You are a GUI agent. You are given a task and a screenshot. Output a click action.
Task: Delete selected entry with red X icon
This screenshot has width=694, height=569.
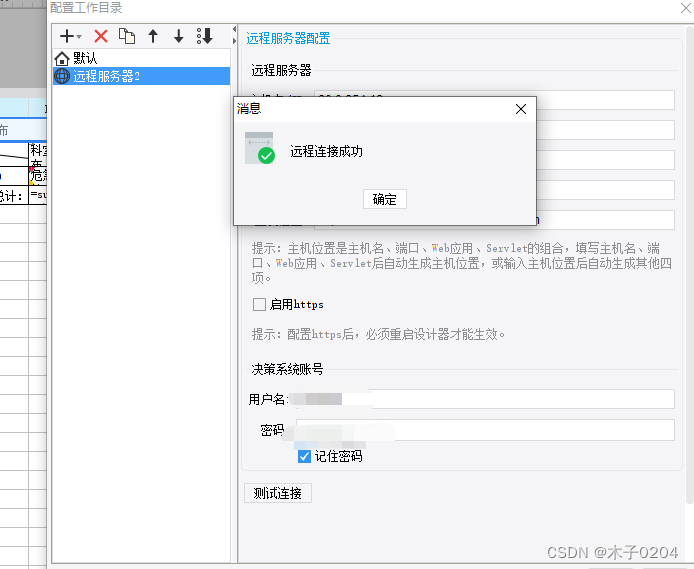(101, 36)
